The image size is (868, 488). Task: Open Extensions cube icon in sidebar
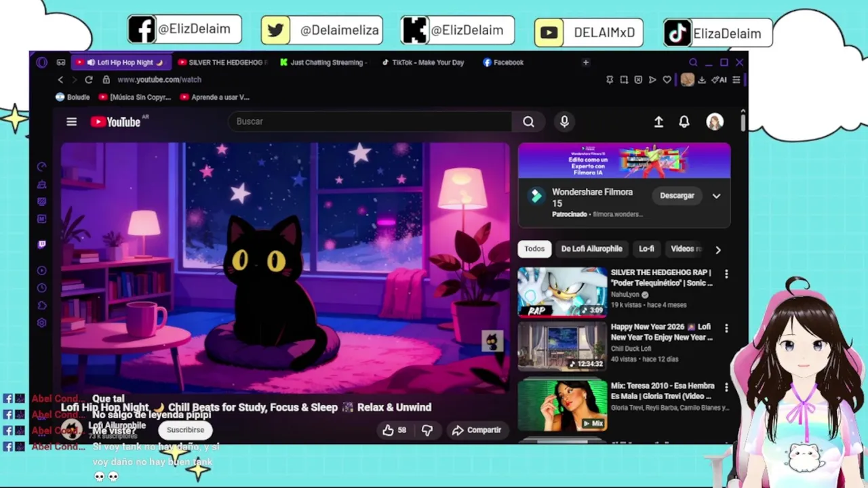[42, 305]
